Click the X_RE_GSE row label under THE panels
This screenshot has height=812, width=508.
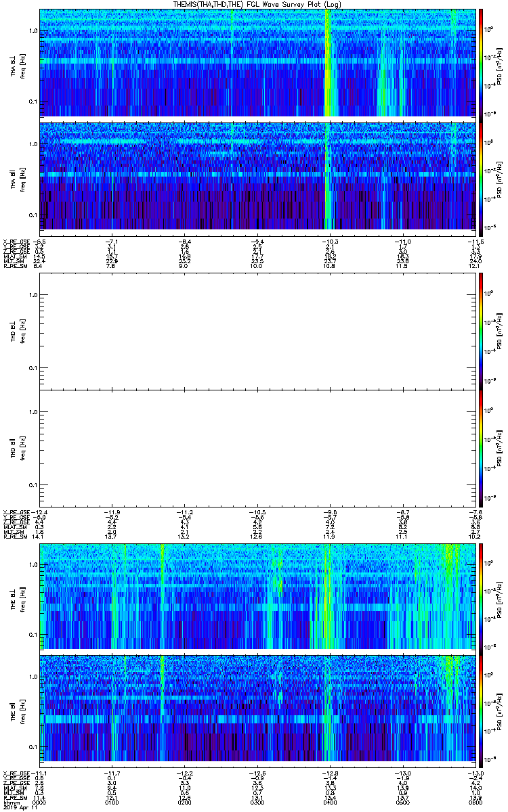pyautogui.click(x=16, y=773)
